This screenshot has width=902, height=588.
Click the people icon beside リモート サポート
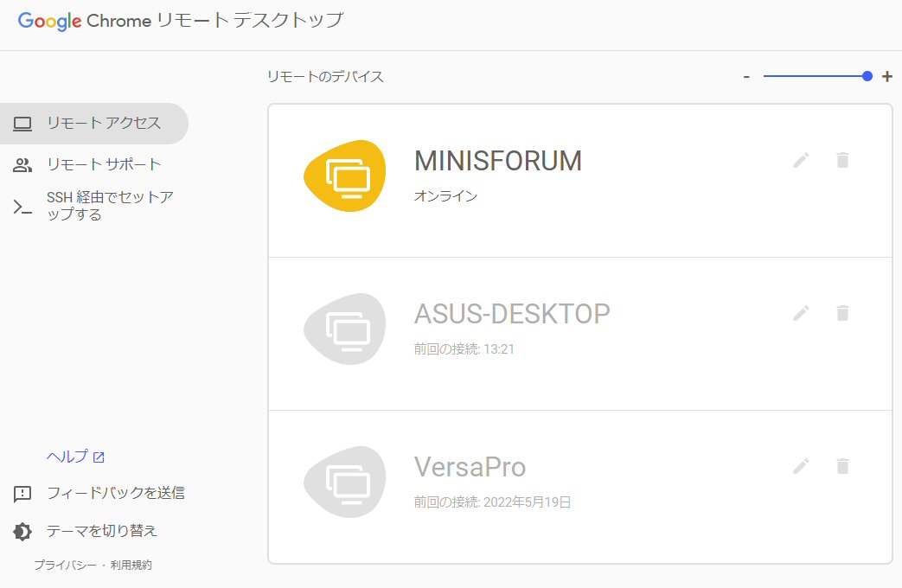click(x=22, y=165)
